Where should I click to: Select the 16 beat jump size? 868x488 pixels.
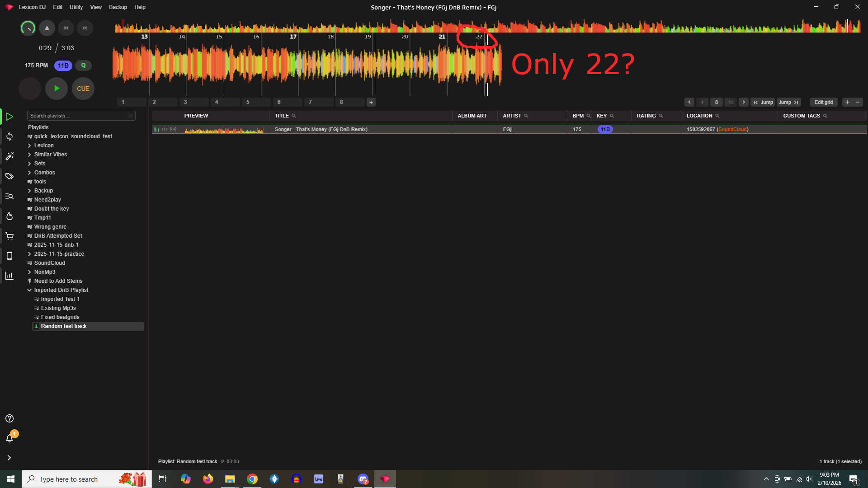pyautogui.click(x=731, y=102)
